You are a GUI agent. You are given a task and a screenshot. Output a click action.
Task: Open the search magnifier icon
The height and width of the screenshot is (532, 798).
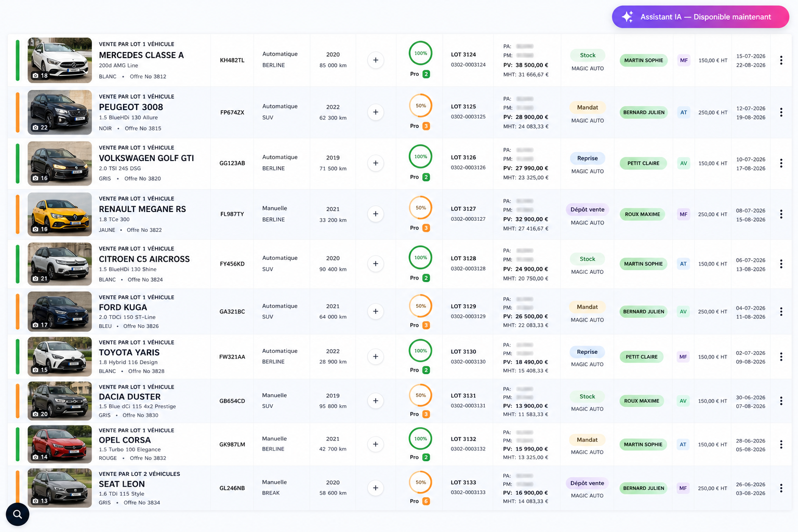[x=18, y=514]
